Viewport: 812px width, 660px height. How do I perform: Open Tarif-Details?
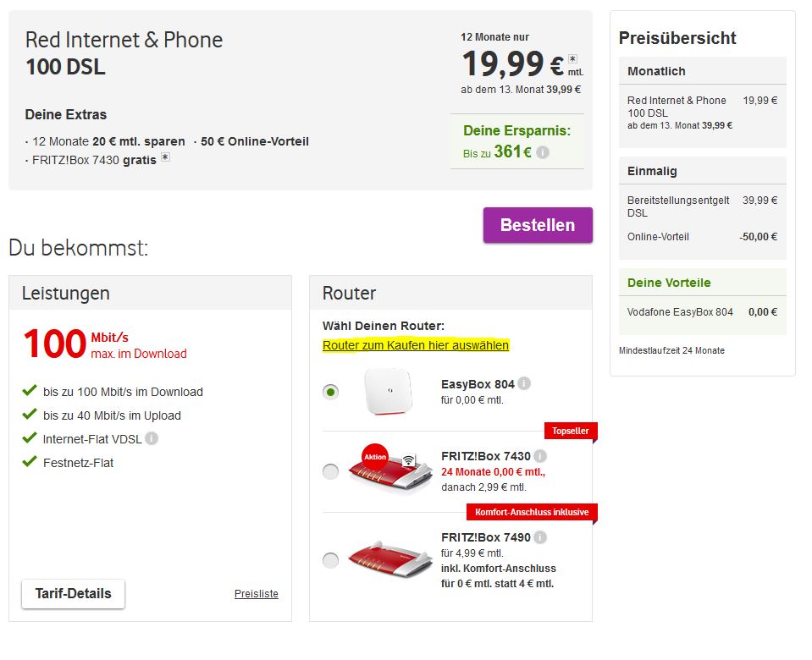pos(73,594)
